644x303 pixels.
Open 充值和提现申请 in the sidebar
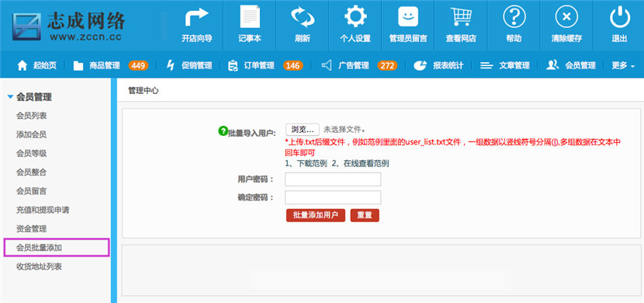pyautogui.click(x=43, y=210)
